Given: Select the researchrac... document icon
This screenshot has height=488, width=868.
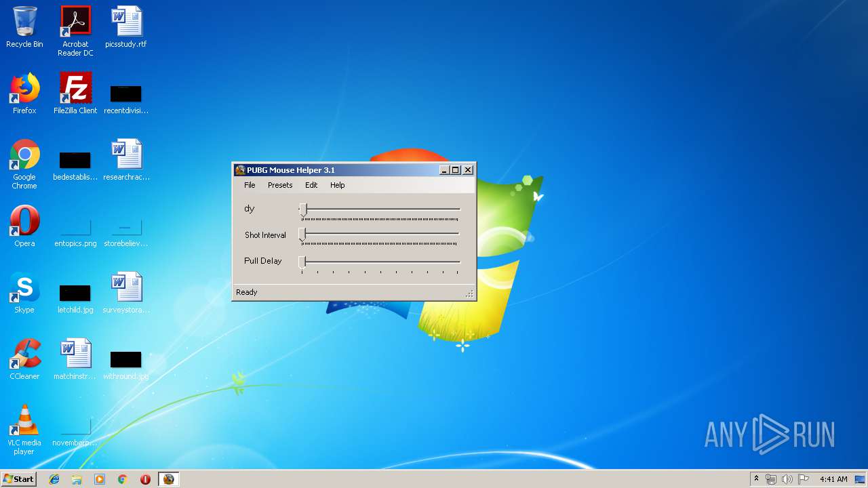Looking at the screenshot, I should [126, 160].
